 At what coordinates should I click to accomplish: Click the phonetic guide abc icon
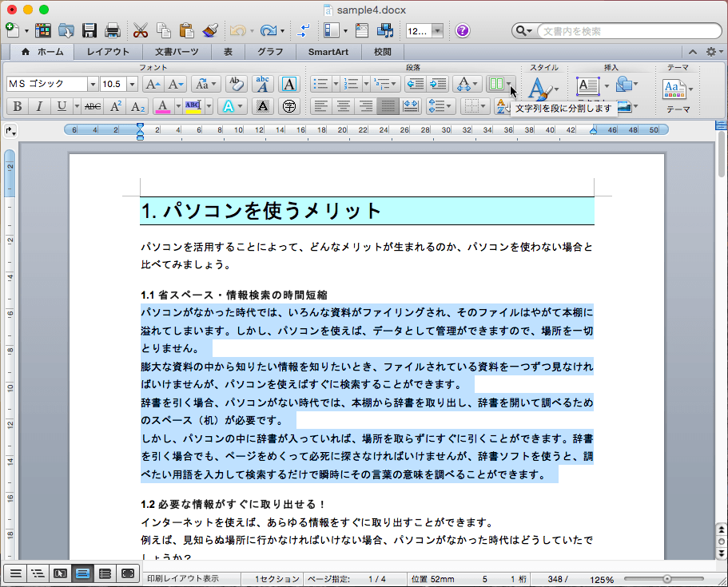pyautogui.click(x=263, y=84)
